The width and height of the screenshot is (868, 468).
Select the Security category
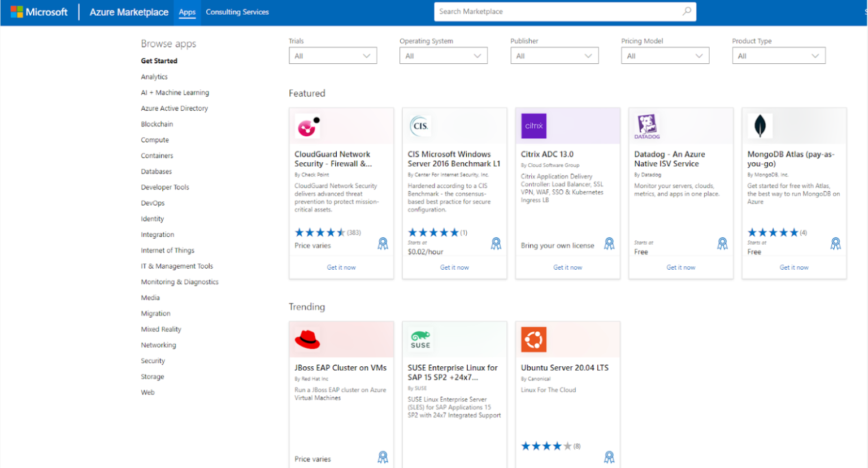tap(153, 361)
